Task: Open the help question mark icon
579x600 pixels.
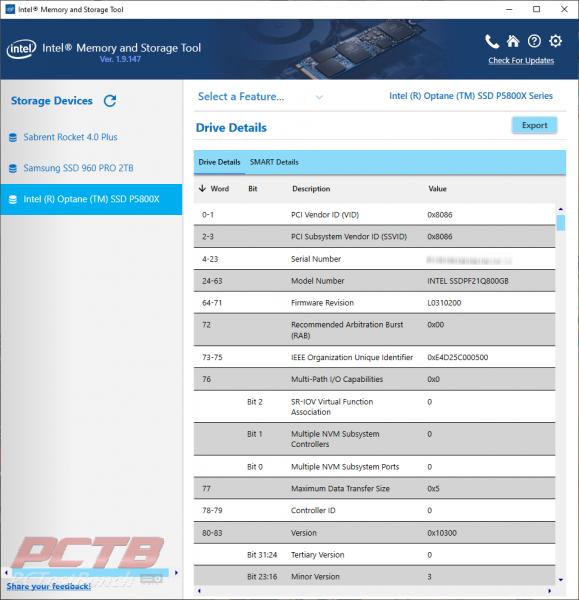Action: coord(534,41)
